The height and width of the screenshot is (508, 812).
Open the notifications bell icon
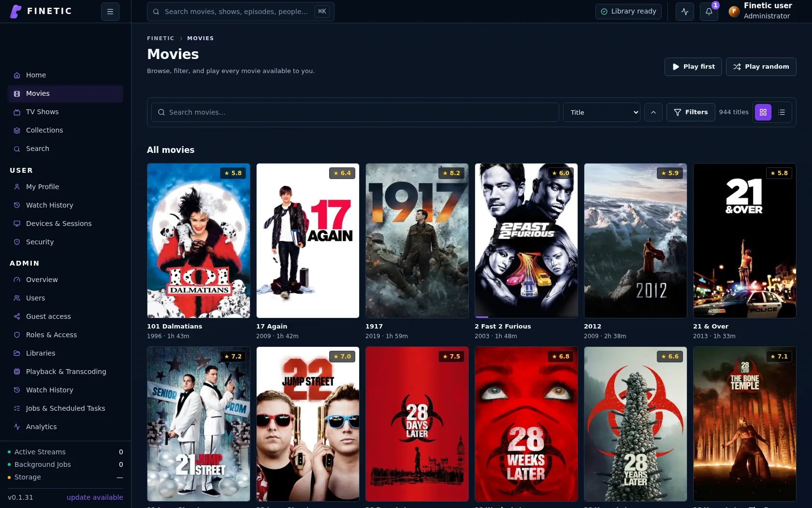(x=709, y=12)
